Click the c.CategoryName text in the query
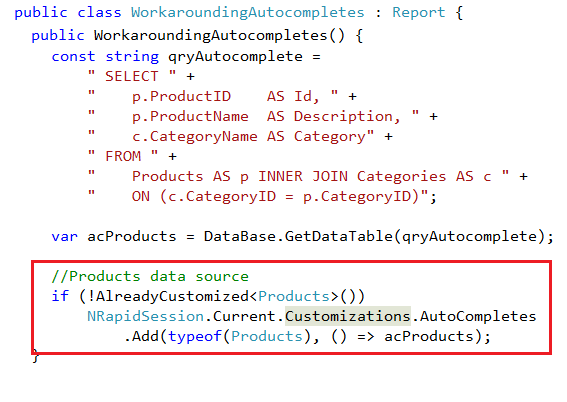 [x=195, y=137]
